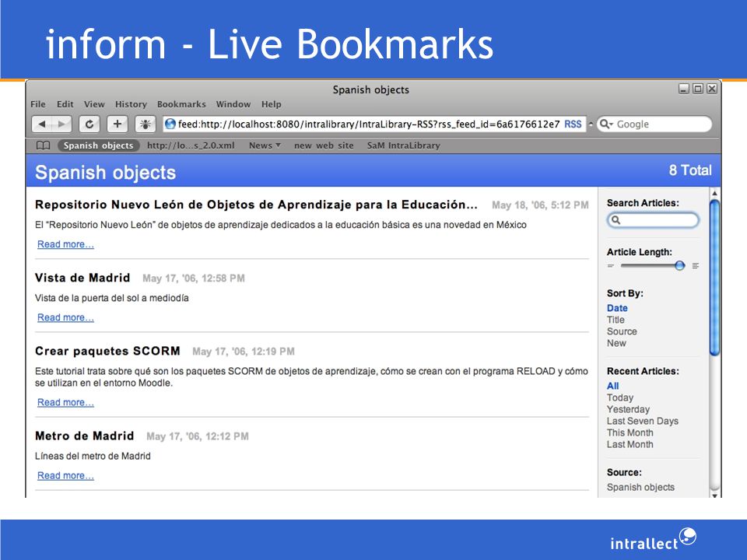The image size is (747, 560).
Task: Filter articles to Last Seven Days
Action: pos(642,421)
